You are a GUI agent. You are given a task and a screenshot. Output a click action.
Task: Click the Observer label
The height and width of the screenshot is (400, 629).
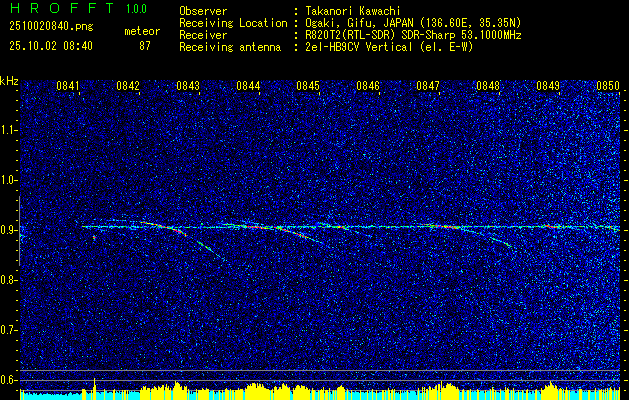click(203, 11)
